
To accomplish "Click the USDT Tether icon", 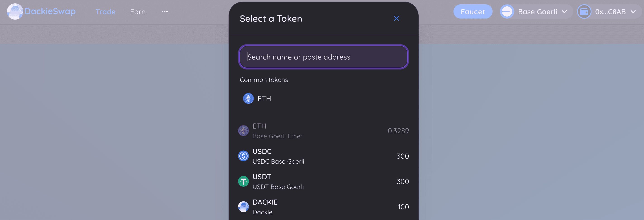I will (243, 181).
